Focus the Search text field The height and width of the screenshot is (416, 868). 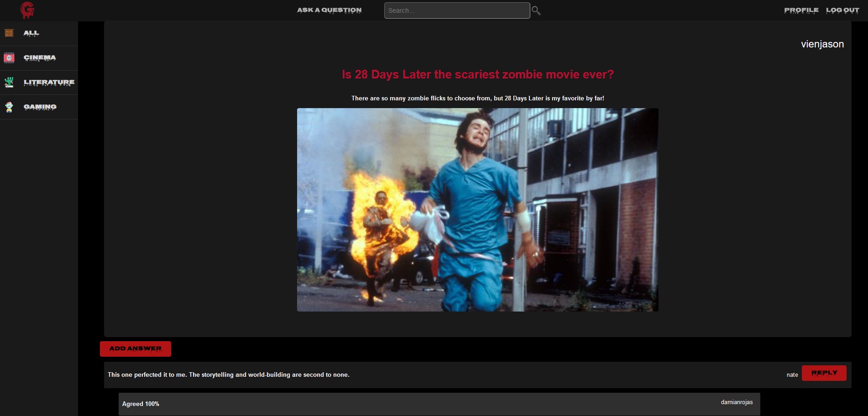[x=456, y=10]
